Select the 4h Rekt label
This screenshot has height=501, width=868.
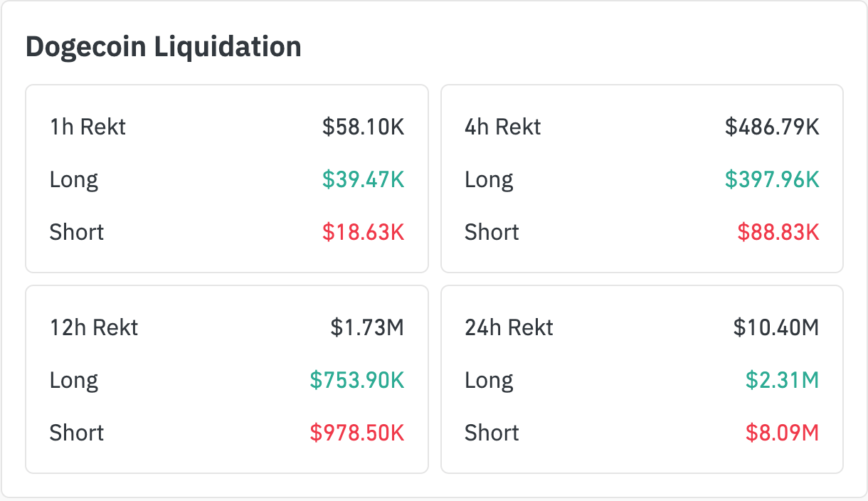point(502,127)
